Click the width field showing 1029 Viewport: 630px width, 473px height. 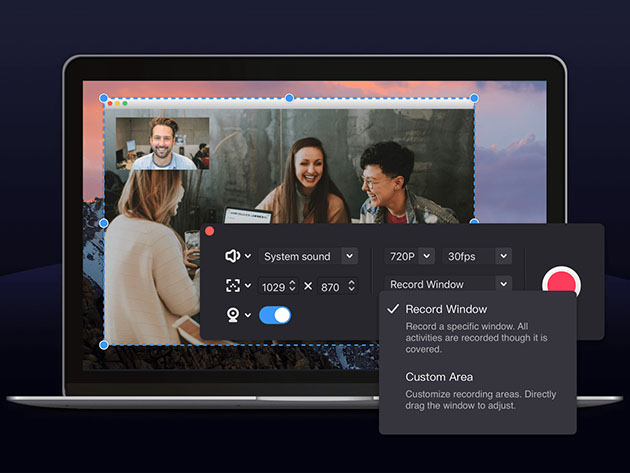(278, 287)
